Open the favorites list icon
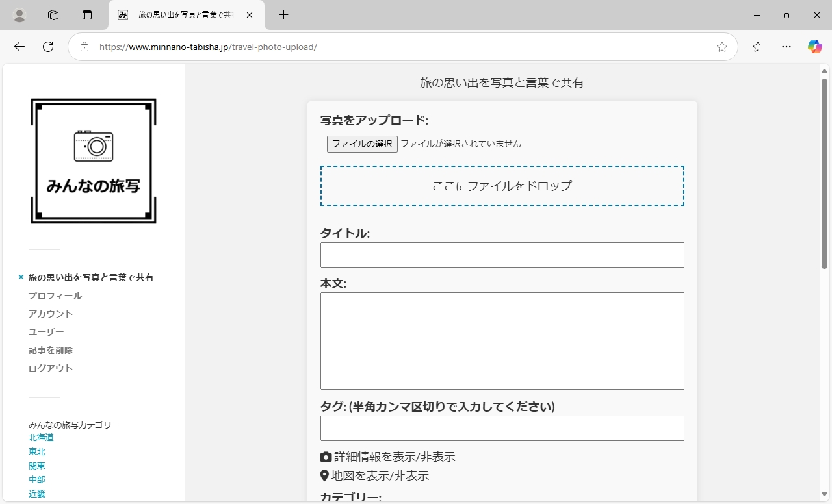 758,47
